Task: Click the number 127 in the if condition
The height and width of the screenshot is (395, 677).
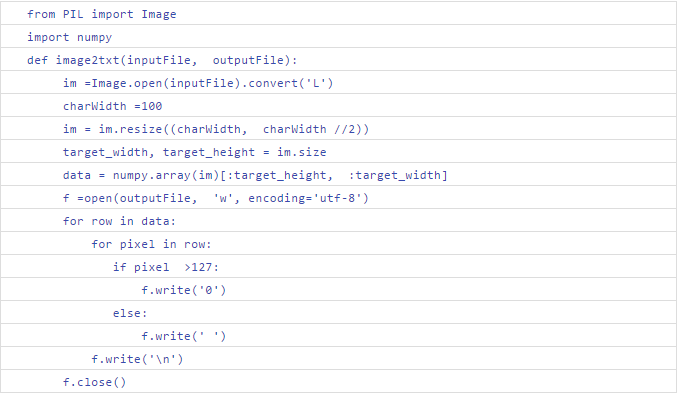Action: click(201, 267)
